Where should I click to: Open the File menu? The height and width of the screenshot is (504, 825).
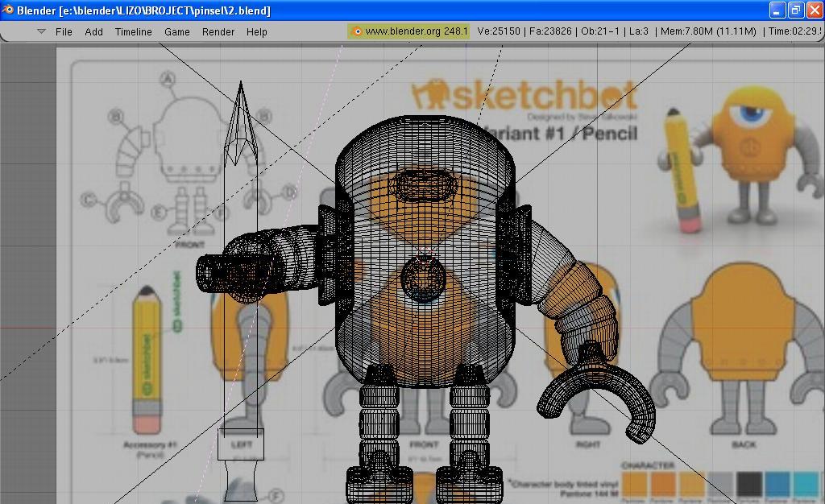tap(64, 31)
